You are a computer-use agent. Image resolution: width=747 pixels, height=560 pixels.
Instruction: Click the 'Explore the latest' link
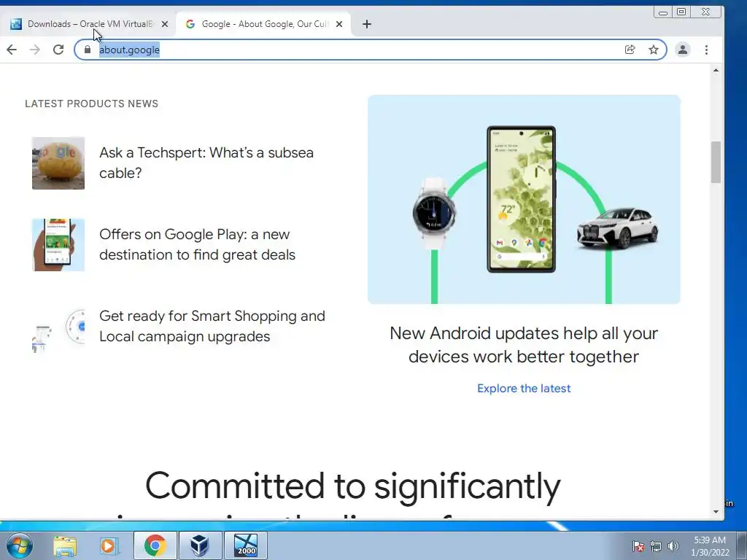(x=524, y=389)
